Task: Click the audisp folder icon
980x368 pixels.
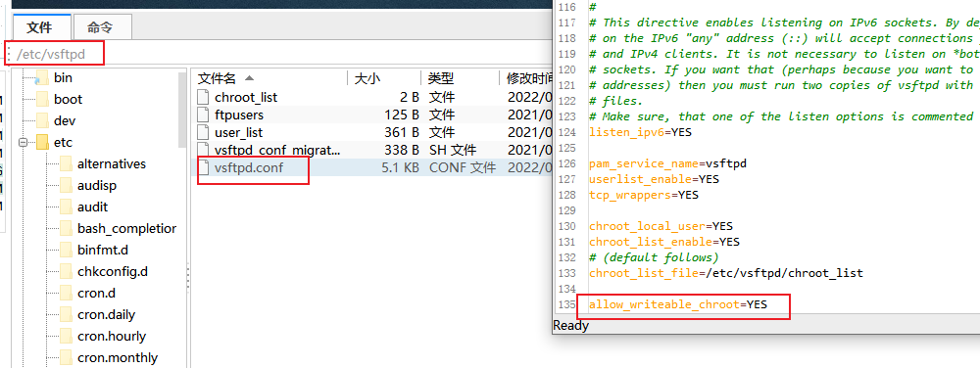Action: tap(67, 185)
